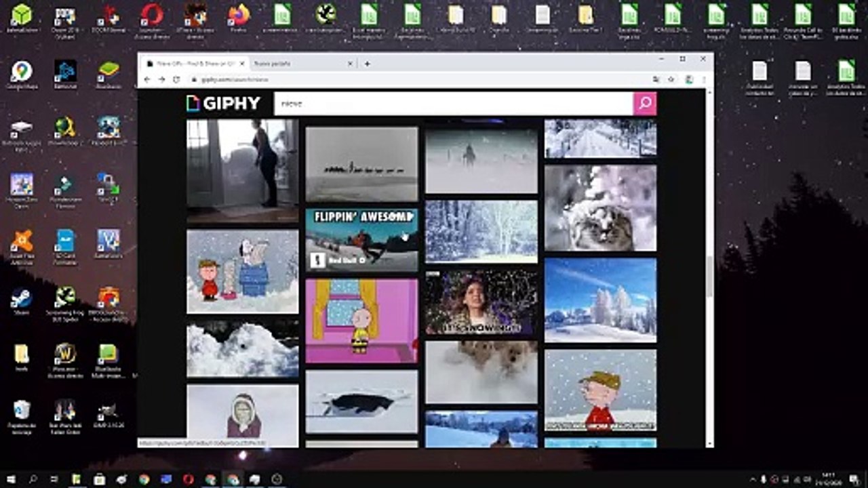Reload the GIPHY page
Screen dimensions: 868x488
[176, 79]
